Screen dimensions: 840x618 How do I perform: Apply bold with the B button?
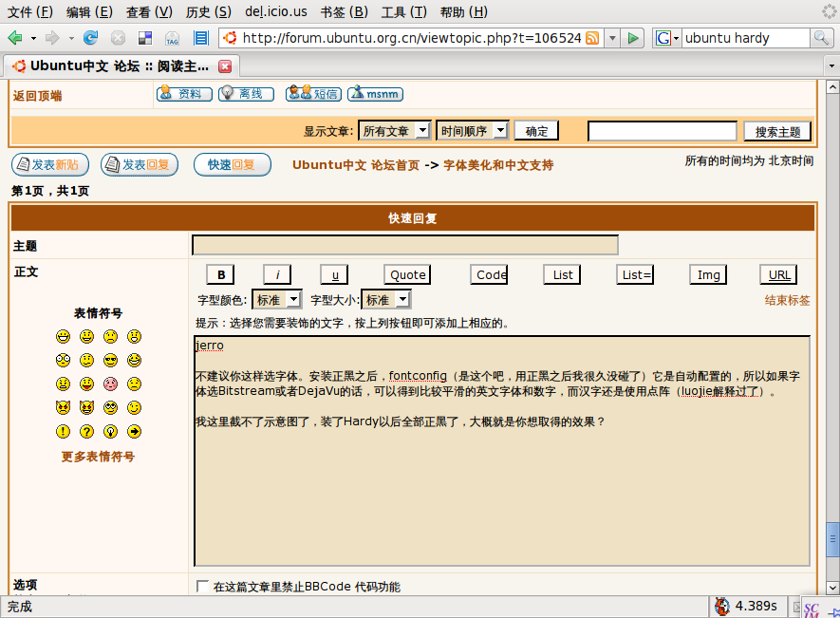click(x=221, y=275)
